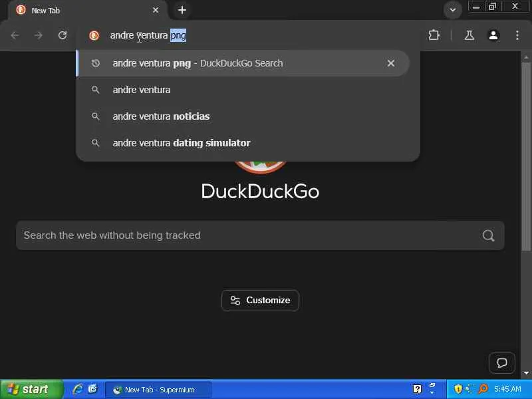
Task: Click the magnifier icon in search box
Action: pos(488,235)
